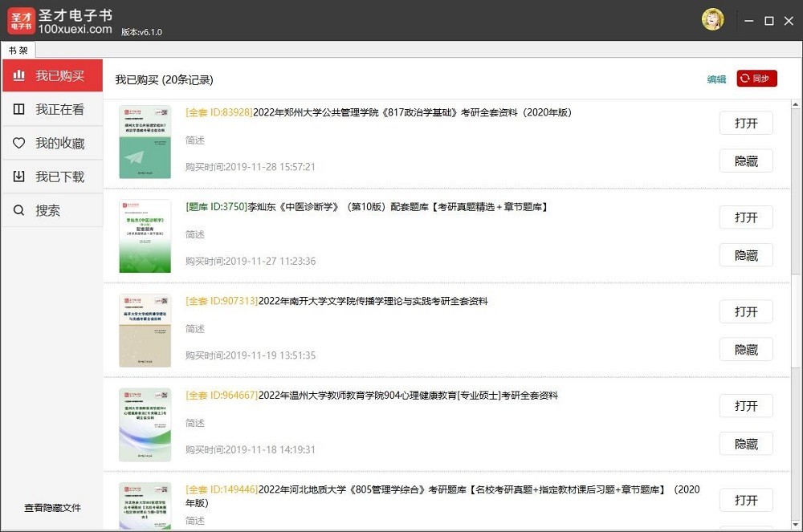Click the 圣才电子书 logo icon
This screenshot has height=532, width=803.
pos(22,21)
